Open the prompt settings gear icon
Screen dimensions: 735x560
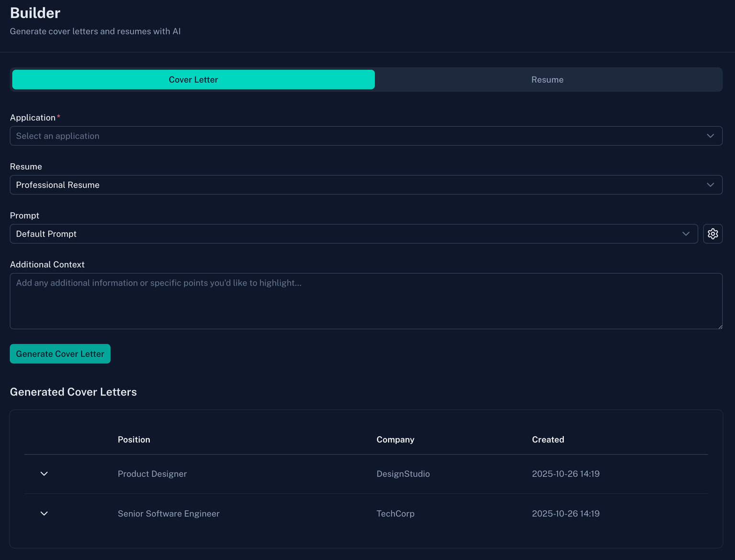pos(713,234)
